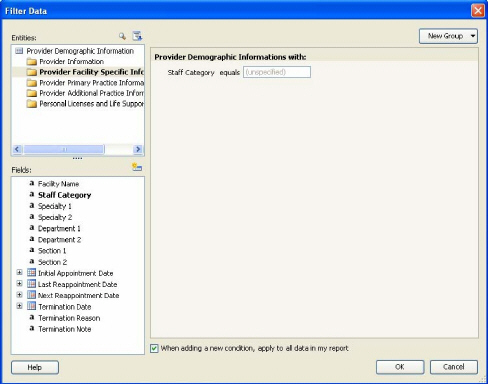Open the New Group dropdown arrow
488x384 pixels.
coord(473,36)
